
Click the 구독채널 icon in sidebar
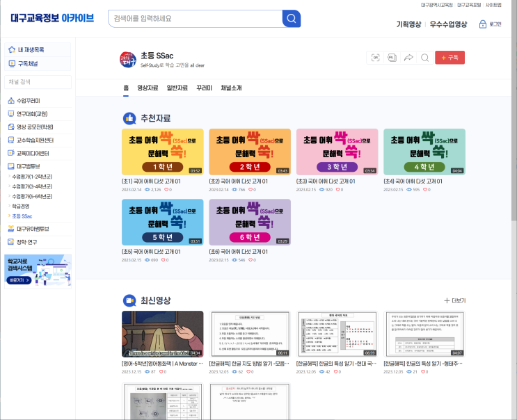[12, 63]
